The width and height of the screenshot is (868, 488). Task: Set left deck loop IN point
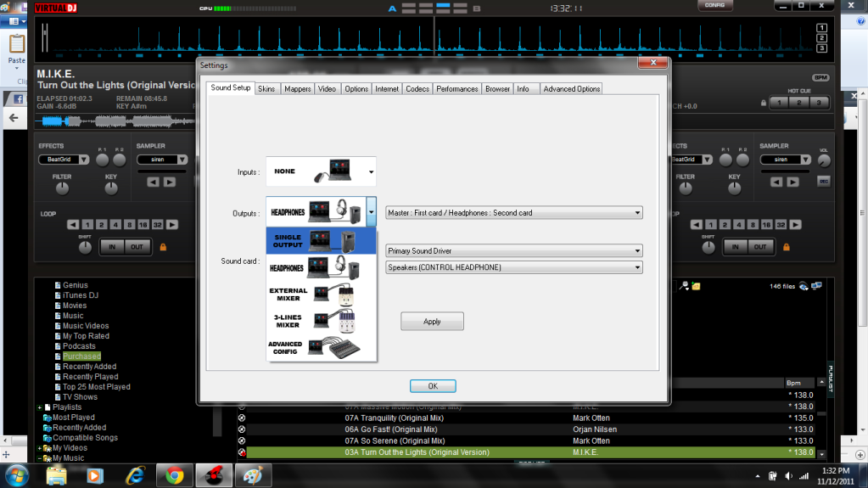pos(112,247)
